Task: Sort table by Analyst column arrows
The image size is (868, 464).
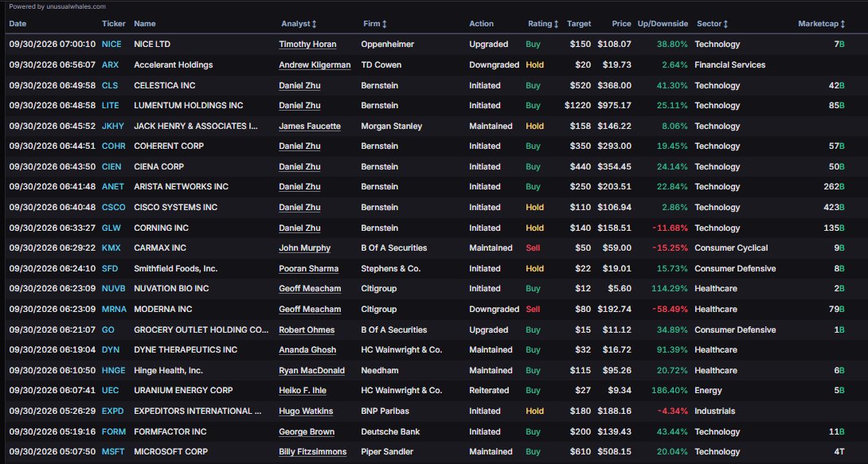Action: [315, 24]
